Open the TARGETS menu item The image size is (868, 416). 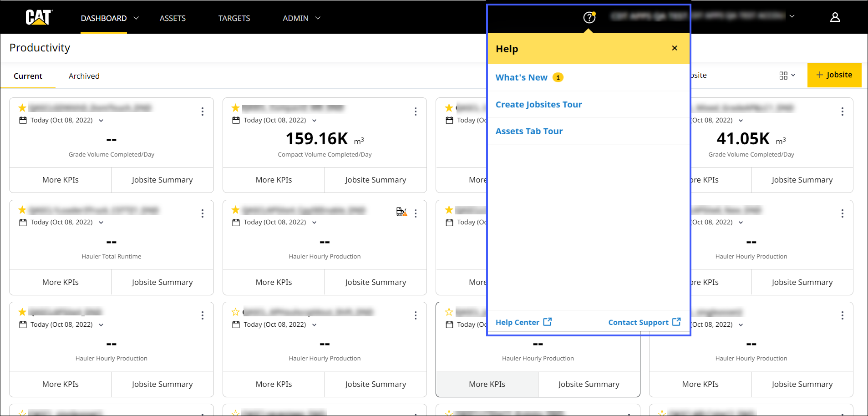point(234,18)
